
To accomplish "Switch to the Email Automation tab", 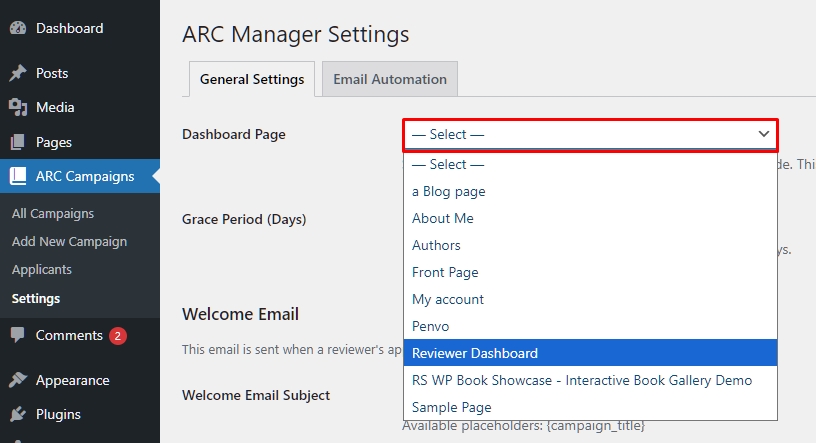I will point(390,79).
